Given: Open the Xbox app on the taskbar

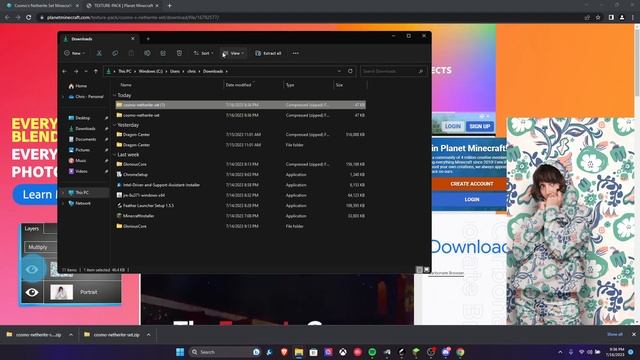Looking at the screenshot, I should pyautogui.click(x=343, y=352).
